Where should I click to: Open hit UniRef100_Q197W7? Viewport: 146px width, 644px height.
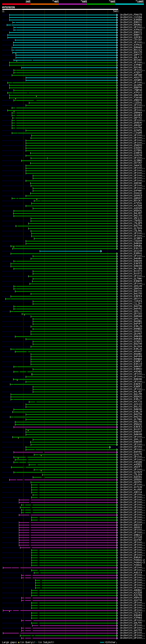pyautogui.click(x=131, y=540)
